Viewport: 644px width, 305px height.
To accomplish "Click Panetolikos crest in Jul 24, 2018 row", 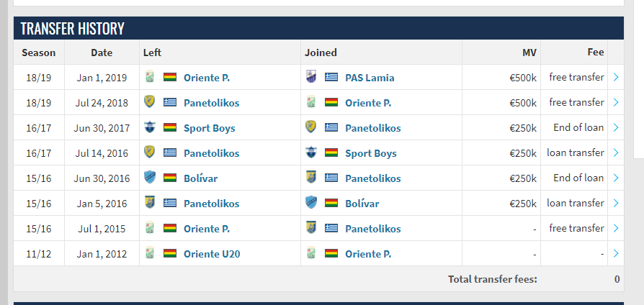I will click(x=150, y=103).
